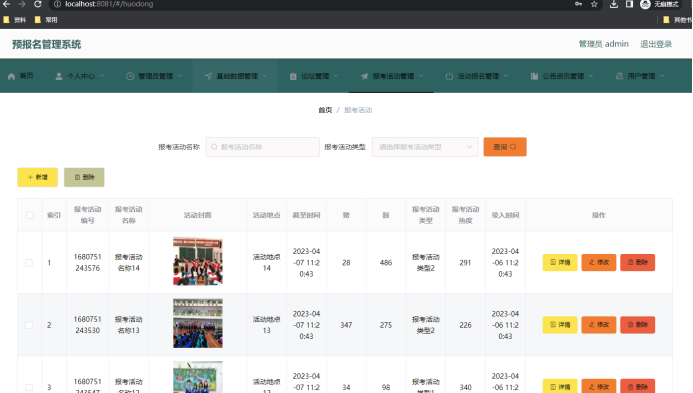Click the clock icon for 管理员管理
Viewport: 693px width, 393px height.
(x=130, y=76)
